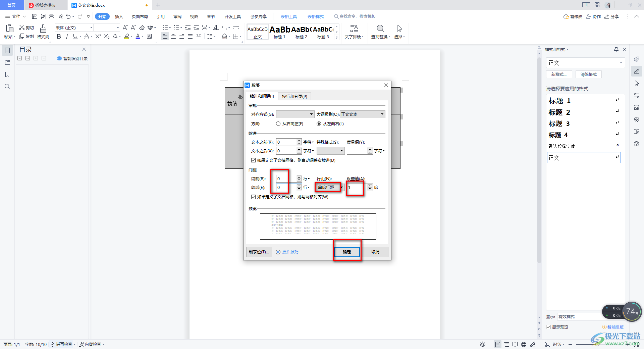Open File menu dropdown
This screenshot has width=644, height=349.
[15, 16]
